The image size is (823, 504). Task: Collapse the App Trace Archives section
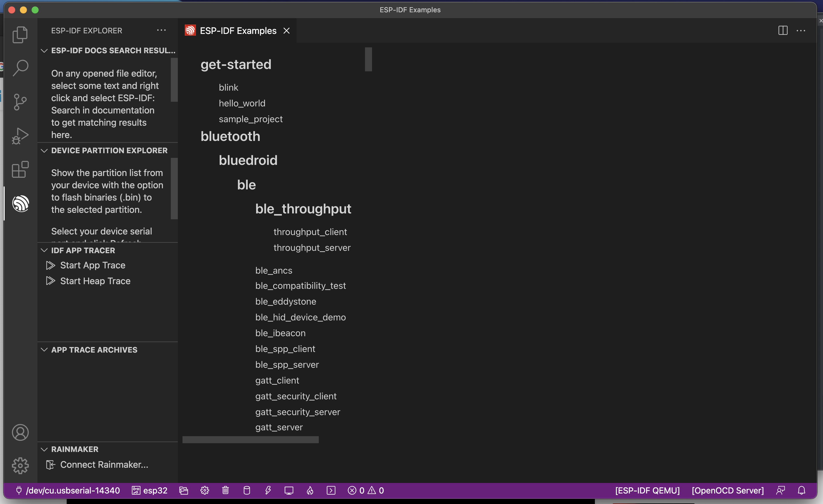[x=108, y=350]
